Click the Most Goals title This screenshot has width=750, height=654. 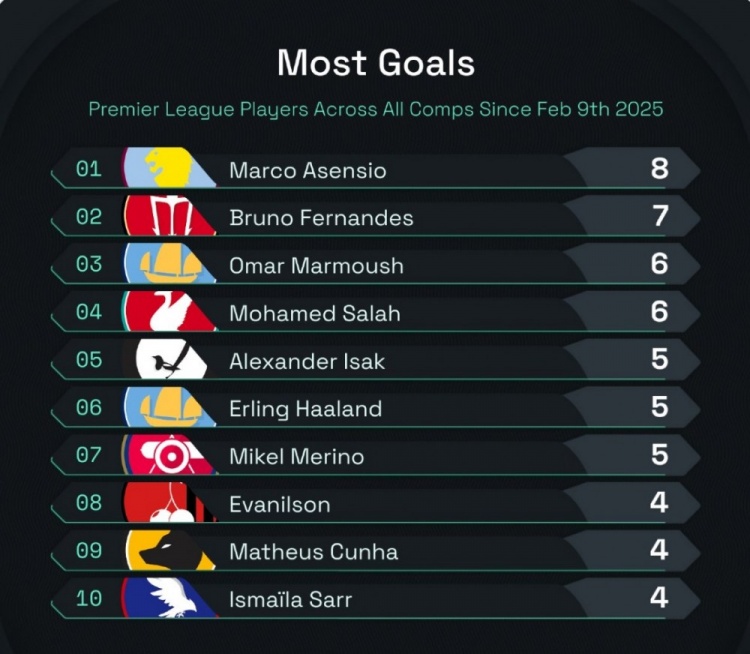375,63
